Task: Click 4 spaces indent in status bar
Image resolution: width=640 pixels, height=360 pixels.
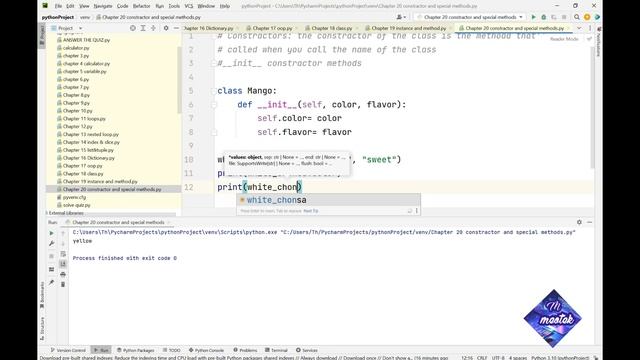Action: (518, 358)
